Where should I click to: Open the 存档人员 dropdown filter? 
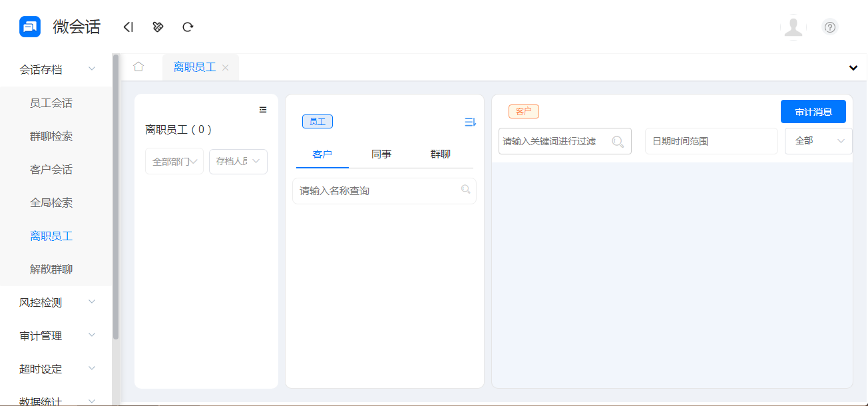pyautogui.click(x=238, y=161)
